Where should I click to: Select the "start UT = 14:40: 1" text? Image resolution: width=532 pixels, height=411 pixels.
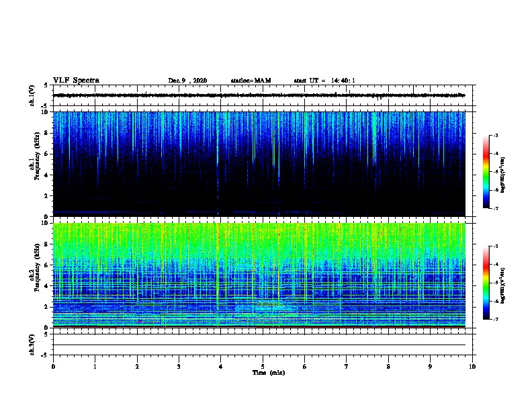tap(324, 81)
